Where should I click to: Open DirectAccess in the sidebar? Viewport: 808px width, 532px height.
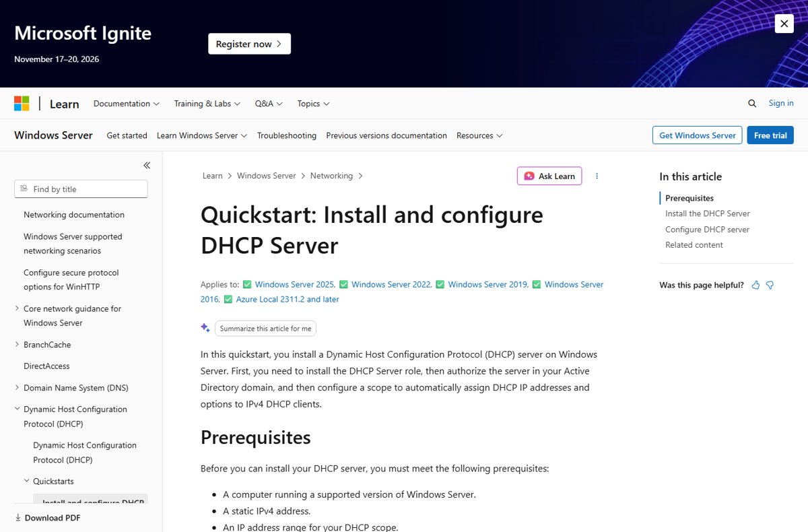[46, 366]
